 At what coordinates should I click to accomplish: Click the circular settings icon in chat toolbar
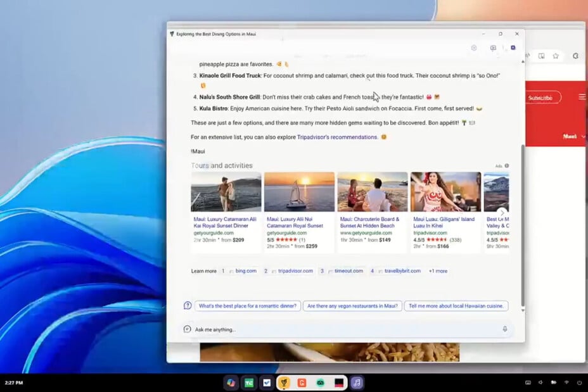(x=474, y=47)
